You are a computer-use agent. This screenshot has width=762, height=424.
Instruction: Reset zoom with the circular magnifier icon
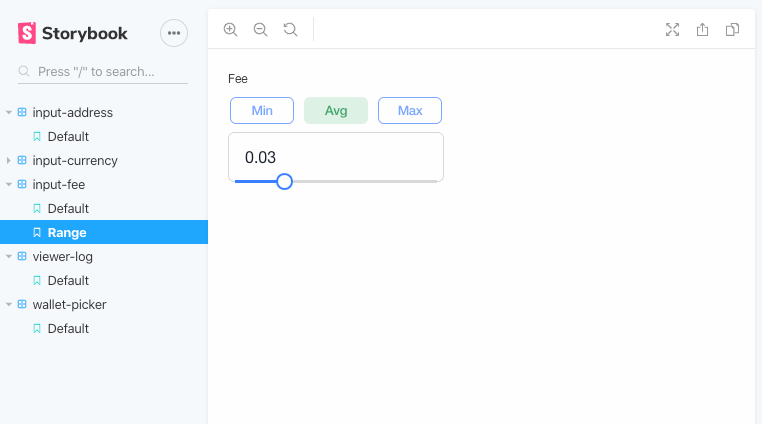290,30
